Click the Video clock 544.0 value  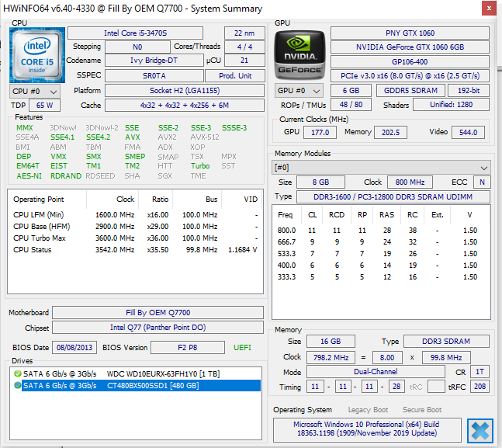(468, 132)
